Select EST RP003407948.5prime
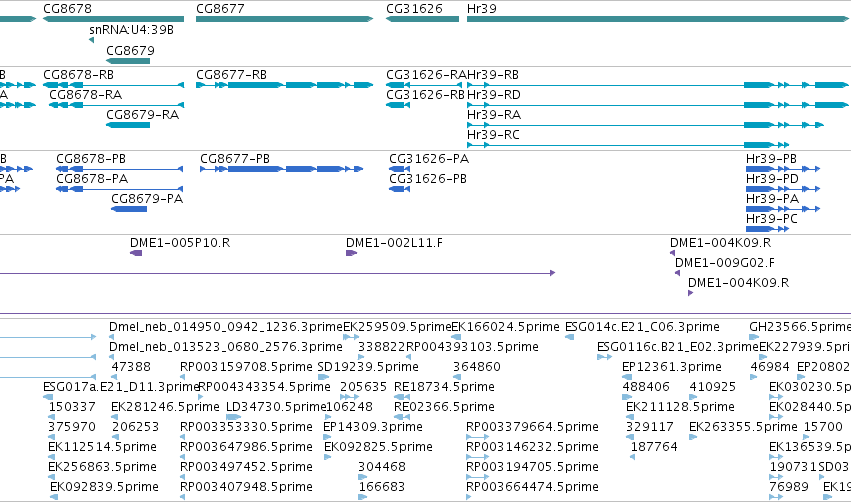The width and height of the screenshot is (851, 502). (x=246, y=487)
